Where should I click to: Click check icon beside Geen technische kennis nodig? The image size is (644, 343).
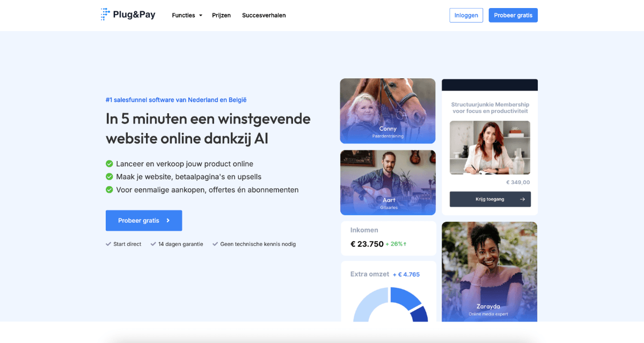[x=215, y=244]
